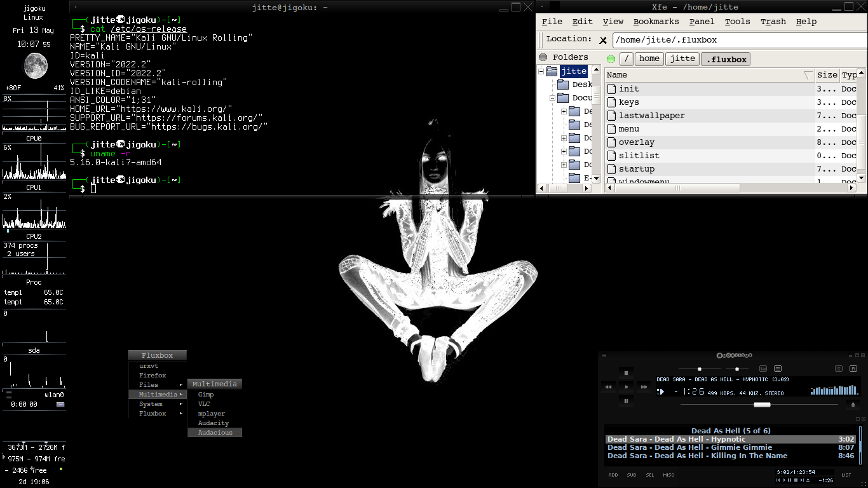Screen dimensions: 868x488
Task: Open the Bookmarks menu in Xfe
Action: tap(656, 22)
